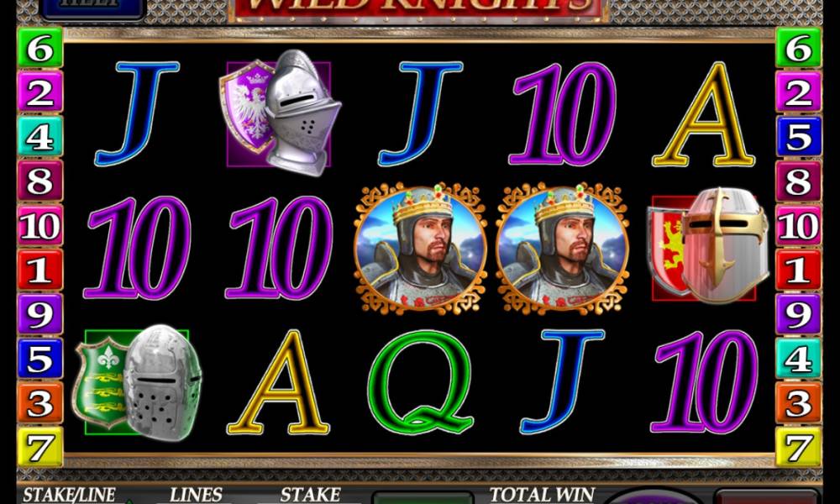Click the purple 10 in the top row
This screenshot has height=504, width=840.
coord(563,113)
